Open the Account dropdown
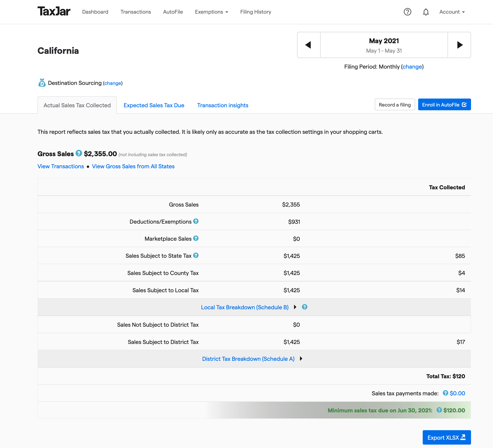 coord(452,12)
